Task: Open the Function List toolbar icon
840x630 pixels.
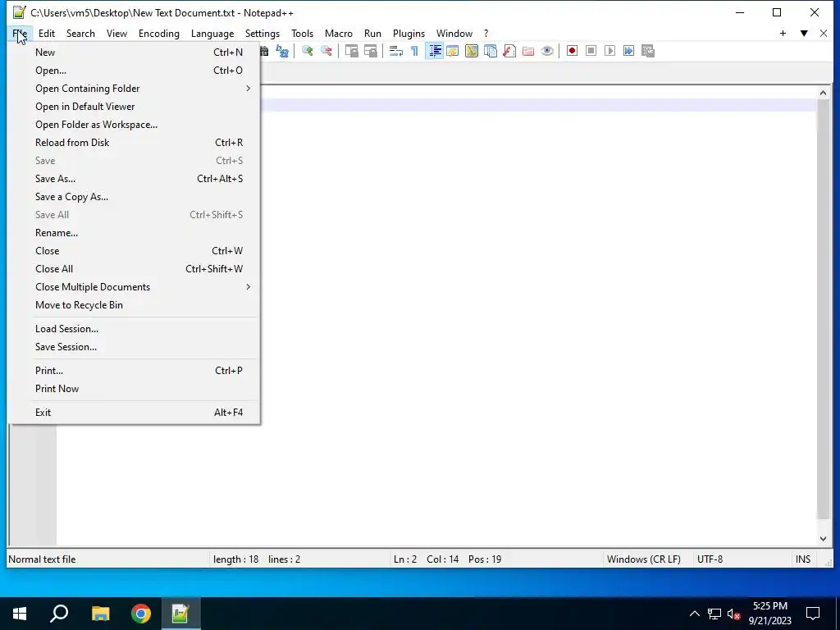Action: [509, 51]
